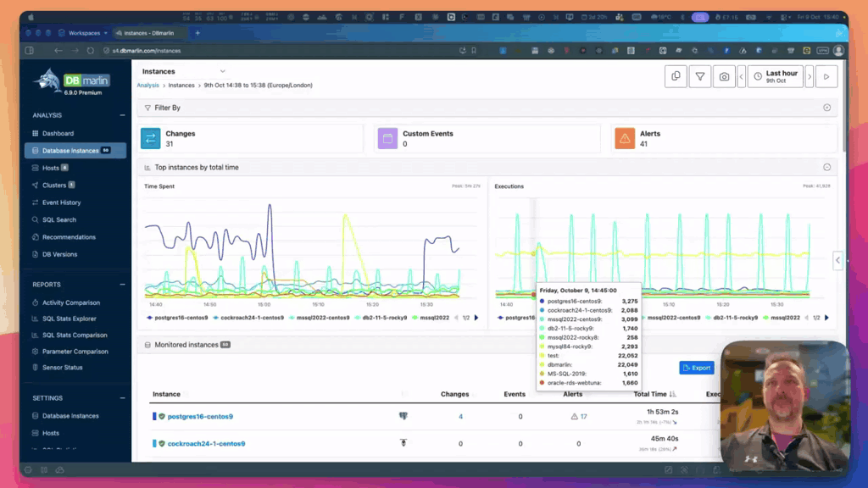Click the filter funnel toolbar icon

click(700, 76)
